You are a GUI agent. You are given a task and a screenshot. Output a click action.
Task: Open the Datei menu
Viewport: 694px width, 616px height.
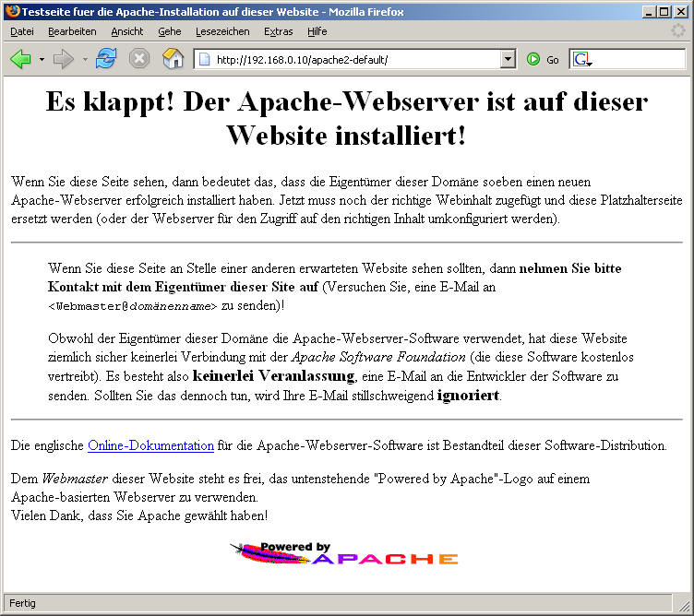(x=22, y=31)
